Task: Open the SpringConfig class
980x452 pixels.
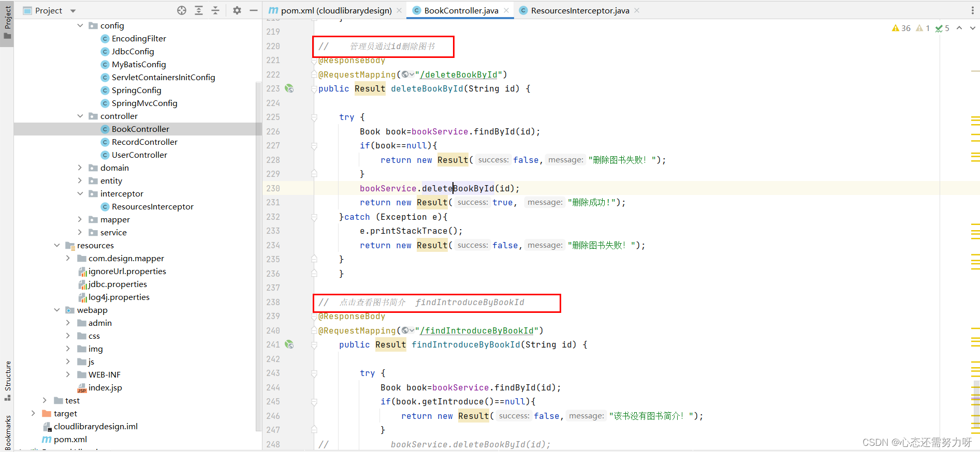Action: (x=136, y=91)
